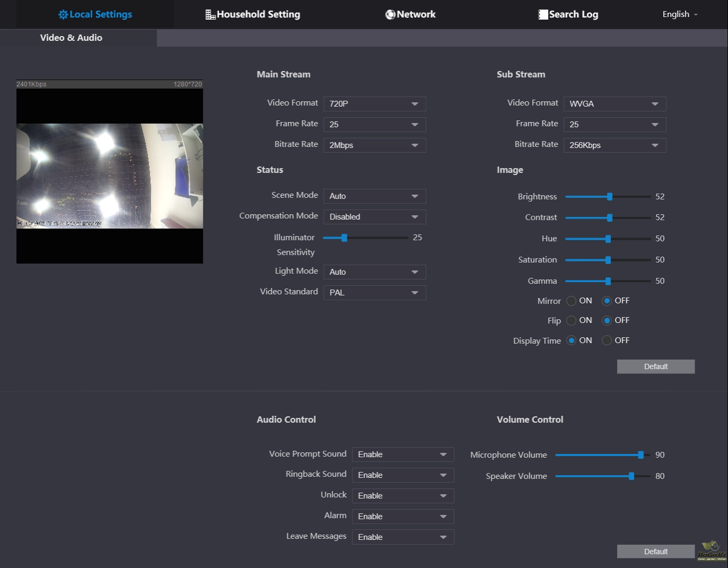Click the Brightness slider handle
Screen dimensions: 728x568
pyautogui.click(x=610, y=197)
